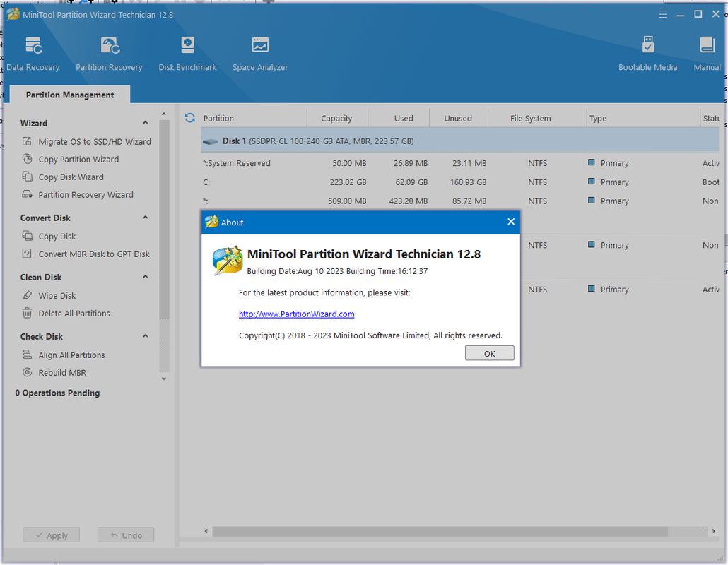
Task: Click the 0 Operations Pending label
Action: tap(57, 393)
